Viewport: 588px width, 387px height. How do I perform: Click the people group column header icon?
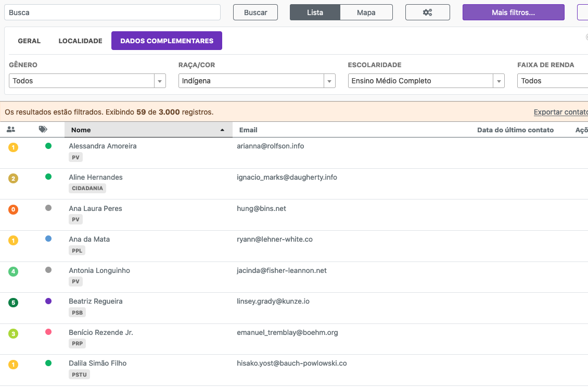click(11, 130)
